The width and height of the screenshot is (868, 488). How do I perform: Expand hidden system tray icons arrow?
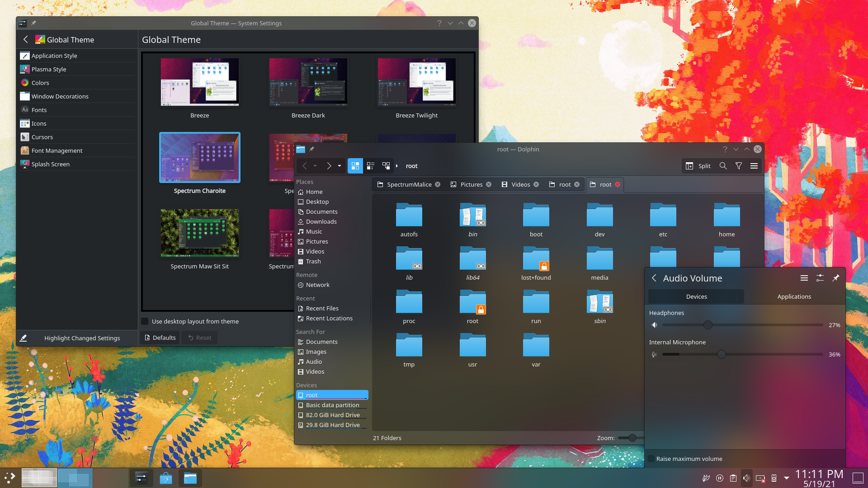coord(787,478)
